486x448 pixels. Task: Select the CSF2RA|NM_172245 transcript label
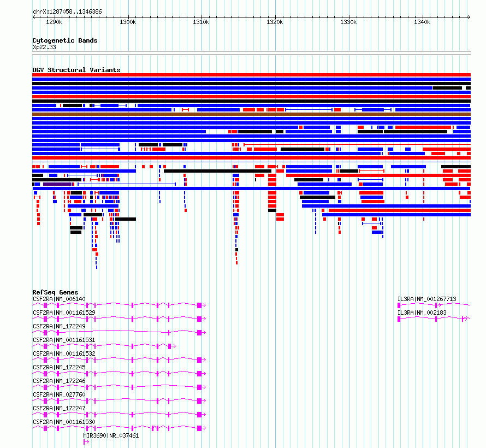click(59, 367)
